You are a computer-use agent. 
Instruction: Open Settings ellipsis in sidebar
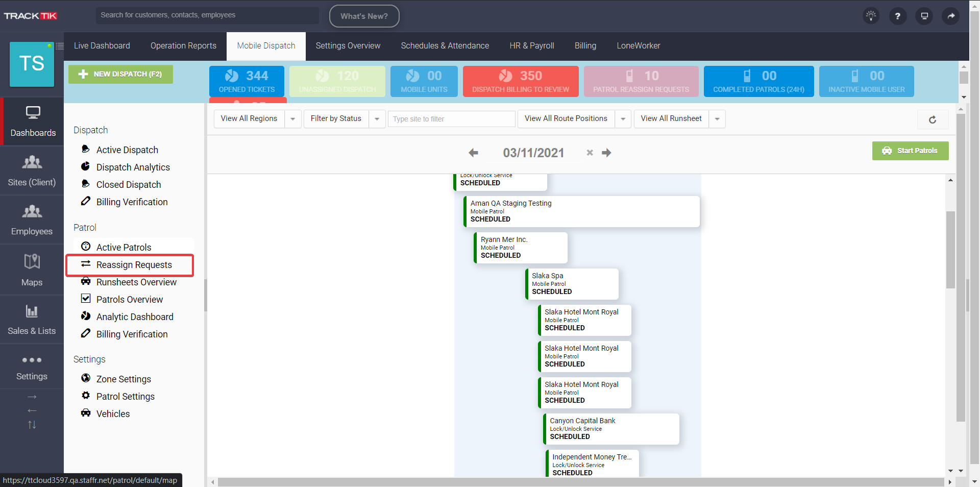(32, 367)
